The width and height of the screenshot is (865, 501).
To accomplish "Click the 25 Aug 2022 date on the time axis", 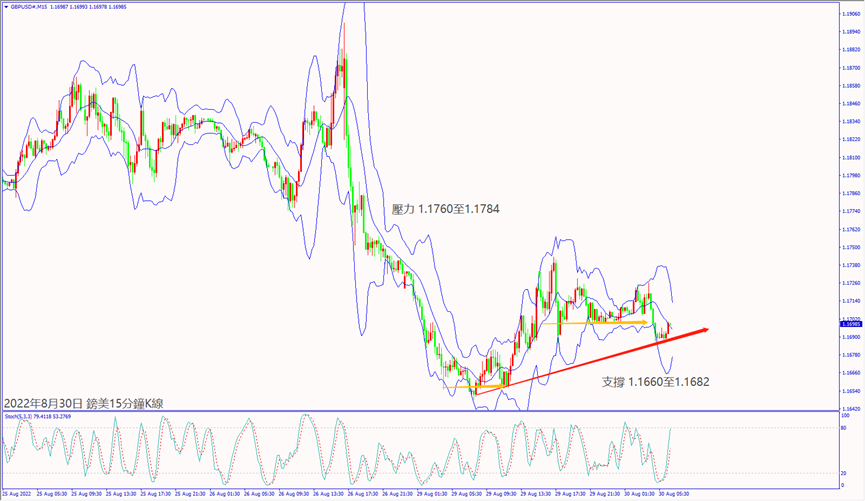I will 19,494.
